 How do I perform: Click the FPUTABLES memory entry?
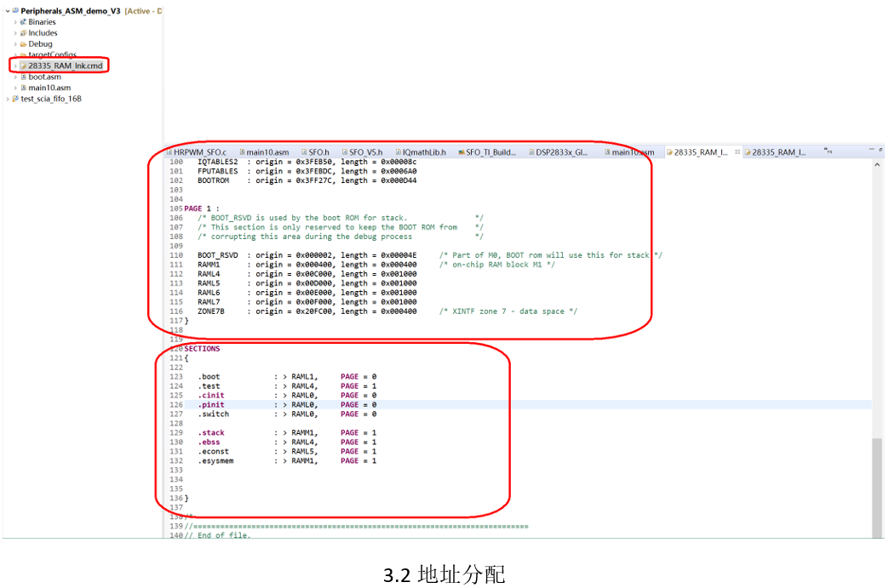218,171
